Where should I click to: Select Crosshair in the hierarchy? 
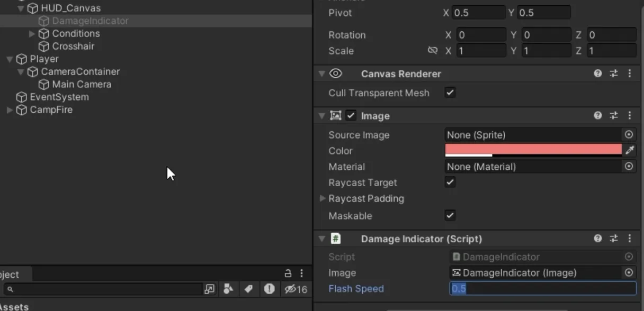[73, 46]
